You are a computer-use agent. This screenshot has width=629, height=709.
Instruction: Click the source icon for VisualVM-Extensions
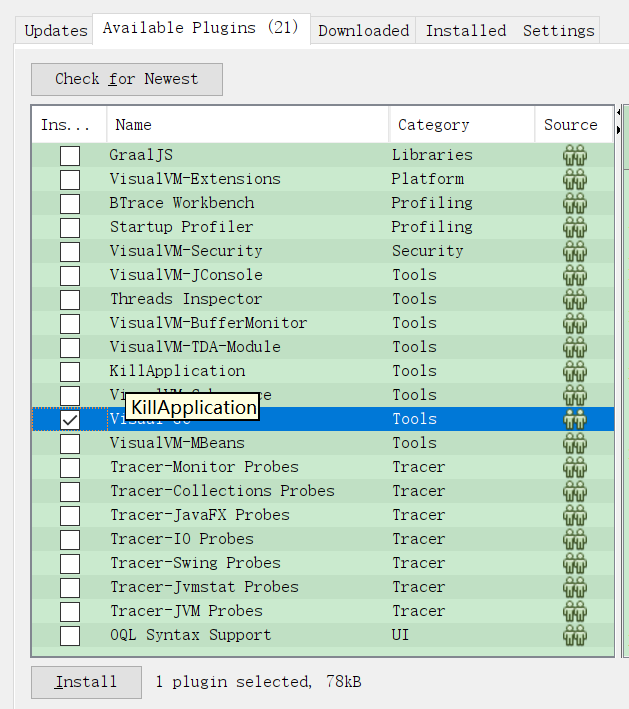[x=575, y=179]
